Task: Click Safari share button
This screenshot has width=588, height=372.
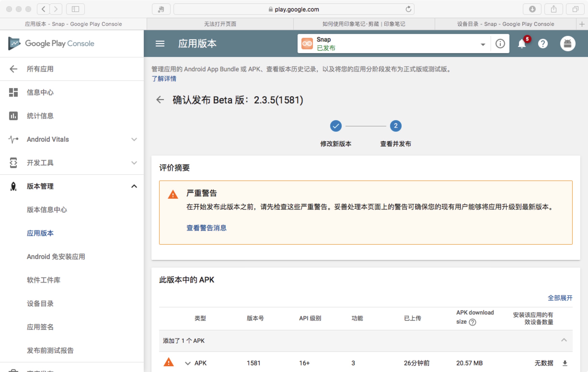Action: [554, 9]
